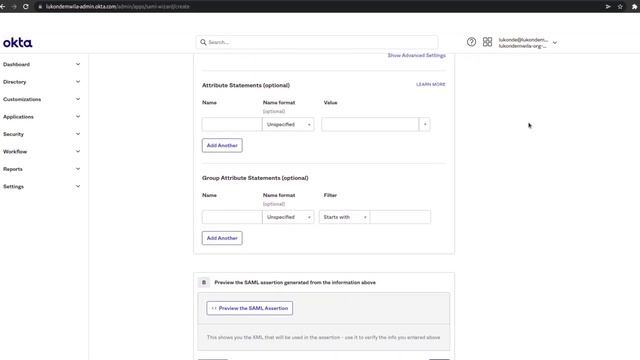Image resolution: width=640 pixels, height=360 pixels.
Task: Open Group Attribute name format dropdown
Action: [288, 217]
